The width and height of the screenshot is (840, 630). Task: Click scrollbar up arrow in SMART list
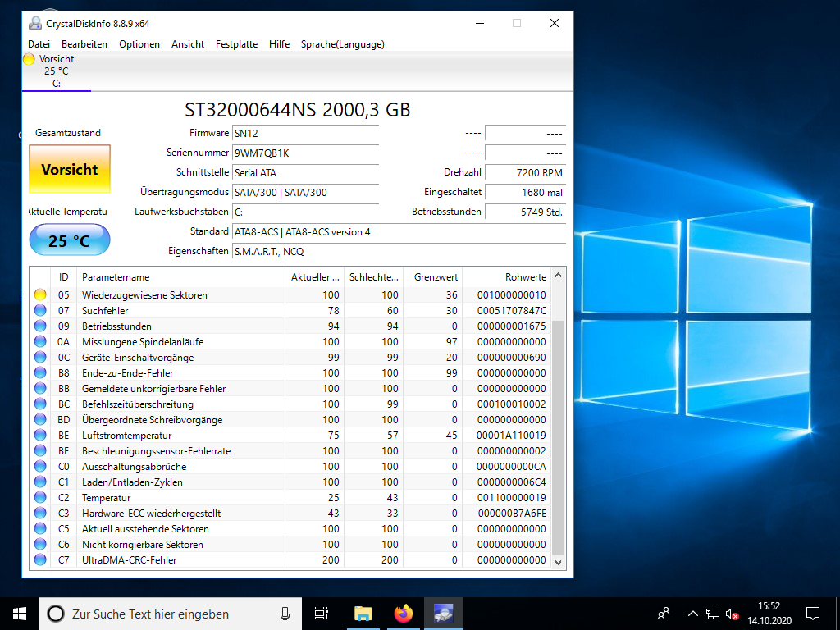point(558,276)
